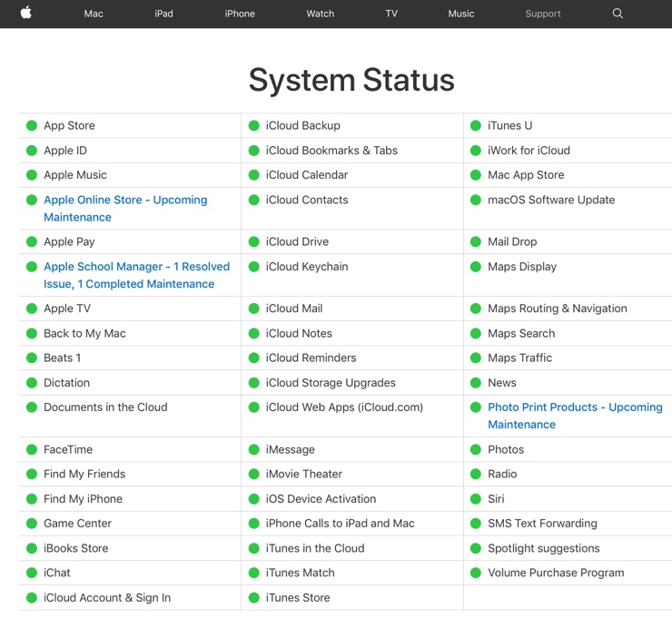Select iPhone Calls to iPad and Mac text
This screenshot has width=672, height=618.
[x=341, y=524]
